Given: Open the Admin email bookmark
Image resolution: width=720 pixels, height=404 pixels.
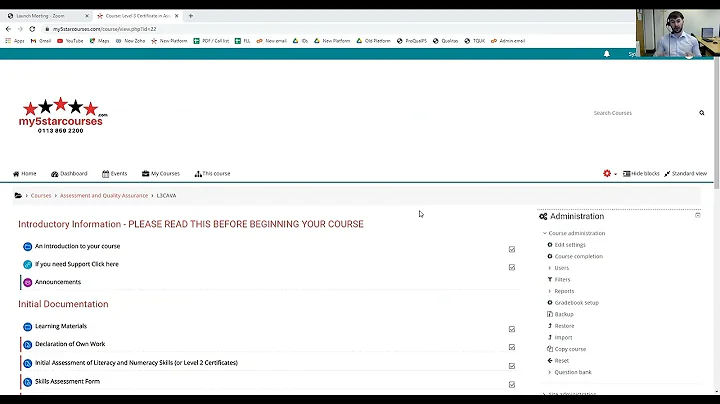Looking at the screenshot, I should point(508,41).
